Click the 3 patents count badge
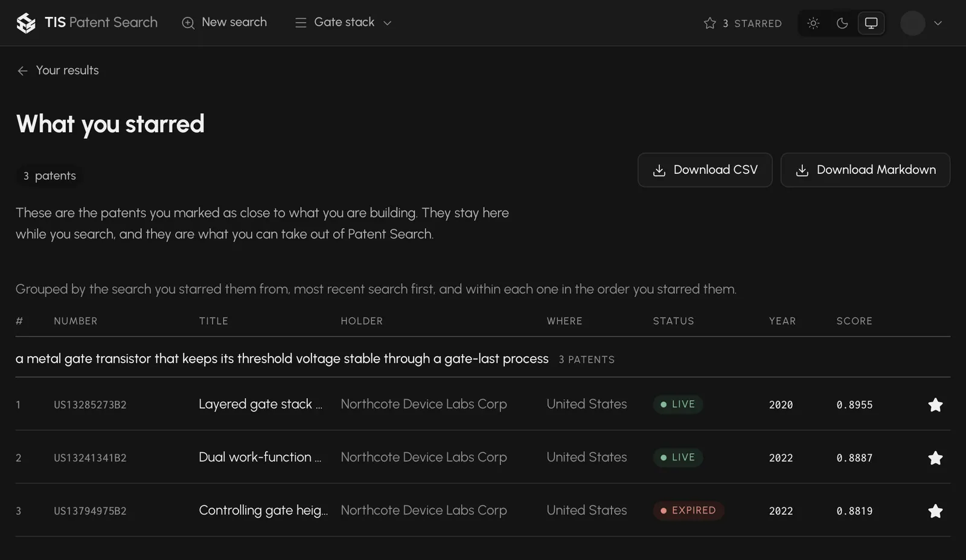Viewport: 966px width, 560px height. (50, 176)
